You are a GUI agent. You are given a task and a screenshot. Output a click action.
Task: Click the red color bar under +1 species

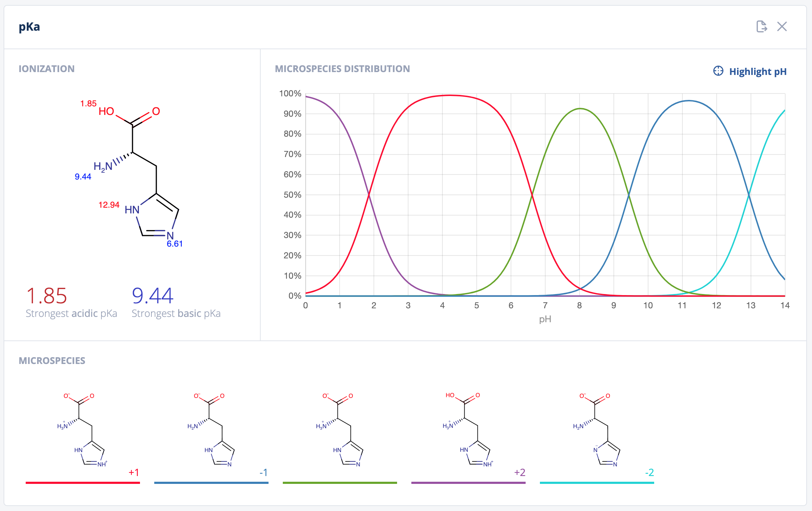pyautogui.click(x=82, y=482)
